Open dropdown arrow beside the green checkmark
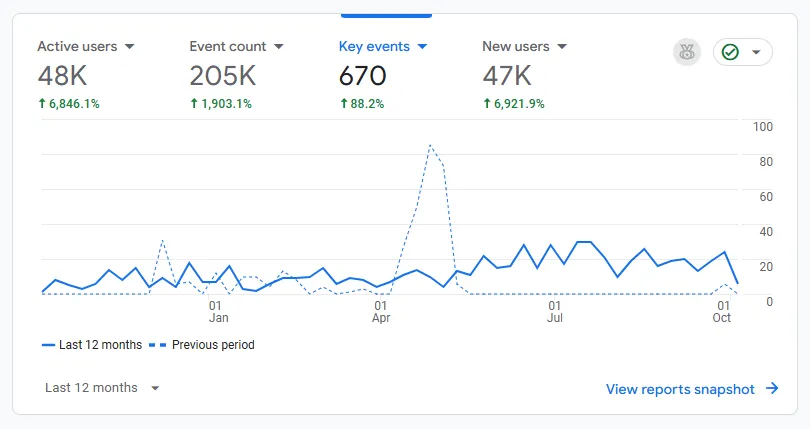The image size is (810, 429). point(756,52)
